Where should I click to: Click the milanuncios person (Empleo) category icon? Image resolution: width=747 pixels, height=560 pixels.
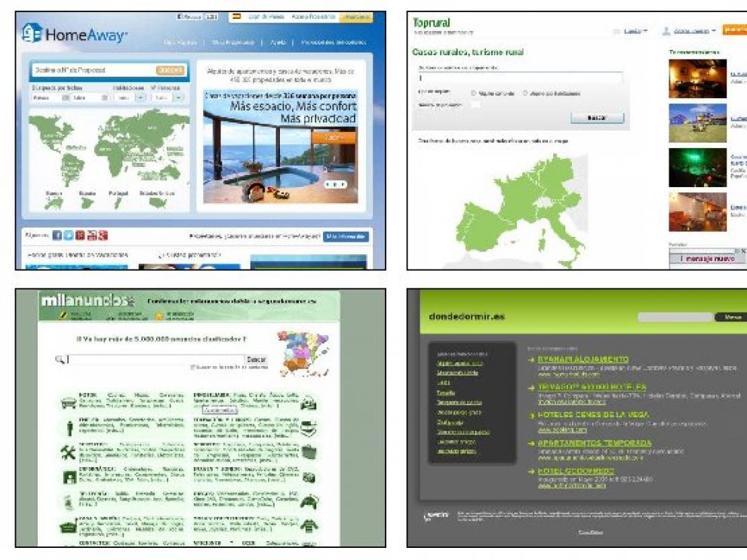click(x=69, y=427)
